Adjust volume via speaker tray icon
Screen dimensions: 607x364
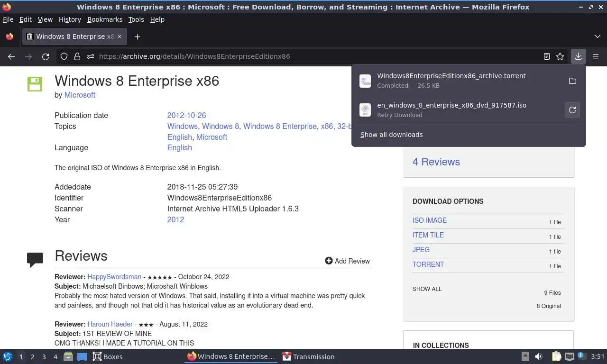[539, 357]
